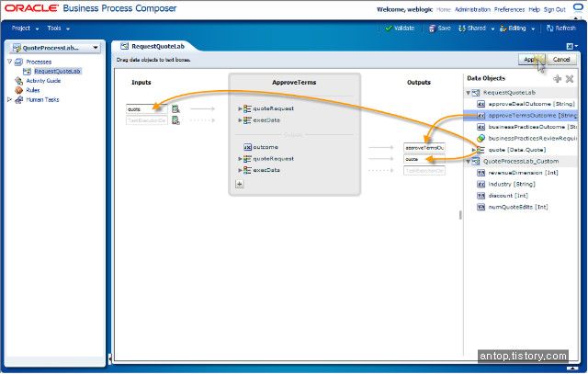
Task: Click the quote output text box
Action: [424, 159]
